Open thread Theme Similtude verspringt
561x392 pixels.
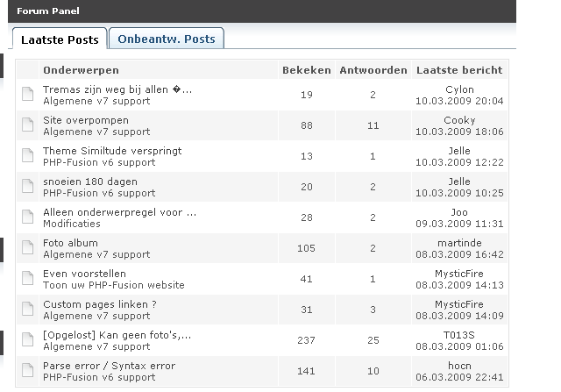112,151
